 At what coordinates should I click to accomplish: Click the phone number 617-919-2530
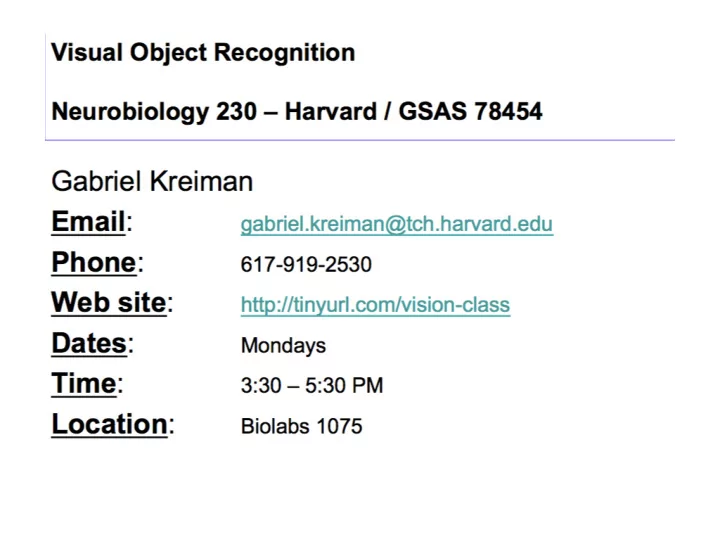pyautogui.click(x=306, y=264)
